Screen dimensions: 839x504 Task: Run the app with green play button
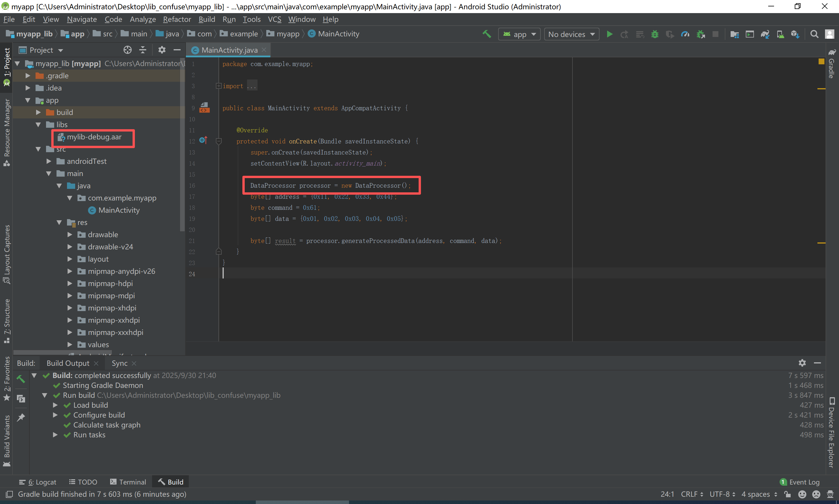(x=609, y=34)
